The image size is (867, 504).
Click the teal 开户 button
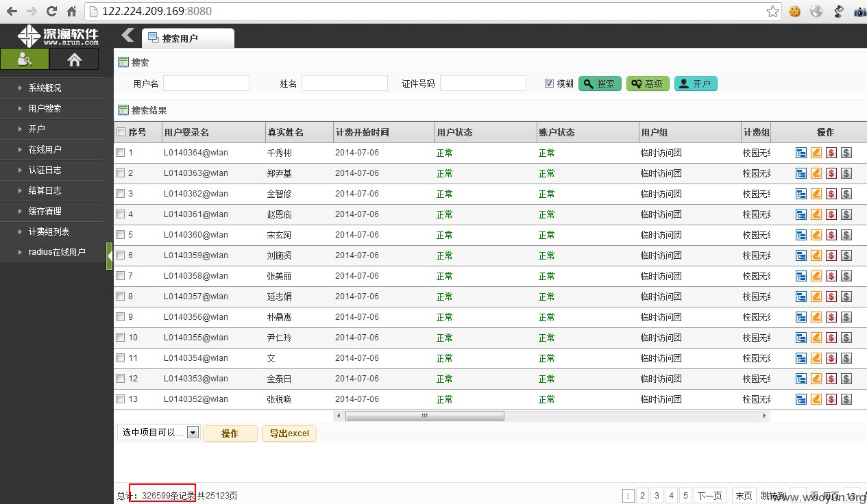696,84
